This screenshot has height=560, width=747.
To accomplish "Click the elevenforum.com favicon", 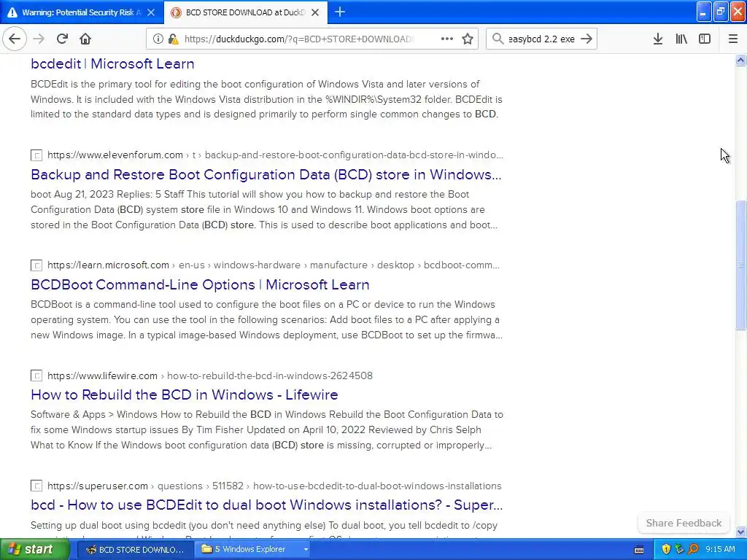I will point(36,155).
